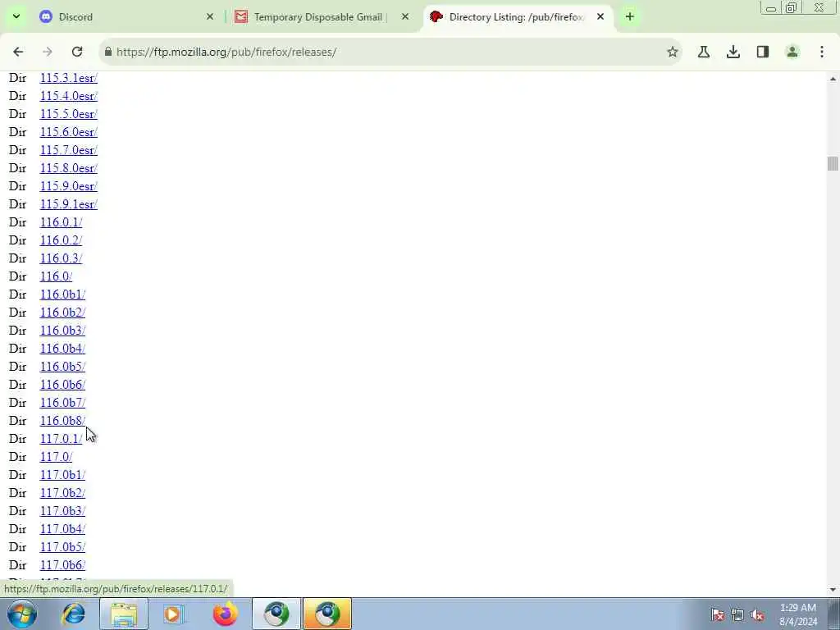Open the 116.0b2/ directory link

coord(62,313)
